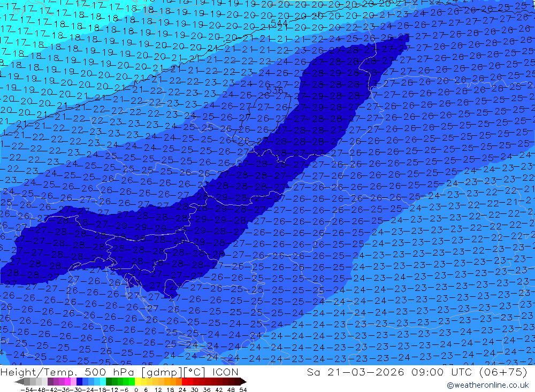Click the 536 height contour label
This screenshot has height=392, width=535.
pyautogui.click(x=274, y=90)
